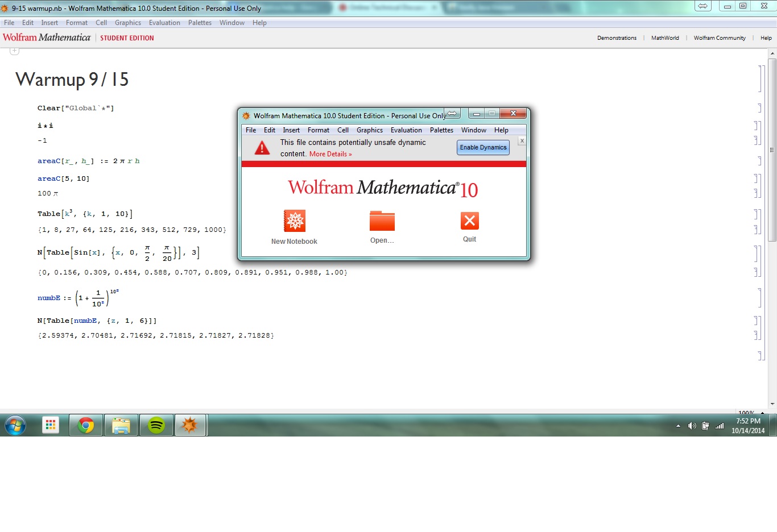Open the Graphics menu in main window

pyautogui.click(x=128, y=23)
